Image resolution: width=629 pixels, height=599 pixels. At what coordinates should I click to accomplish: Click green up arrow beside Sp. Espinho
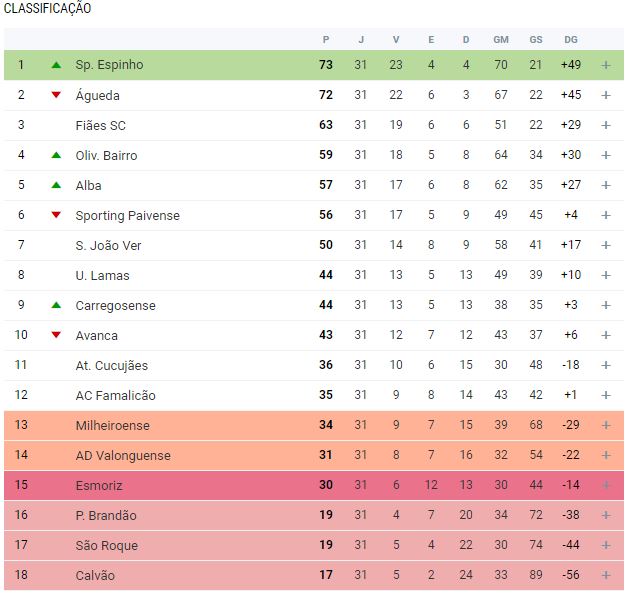[56, 65]
